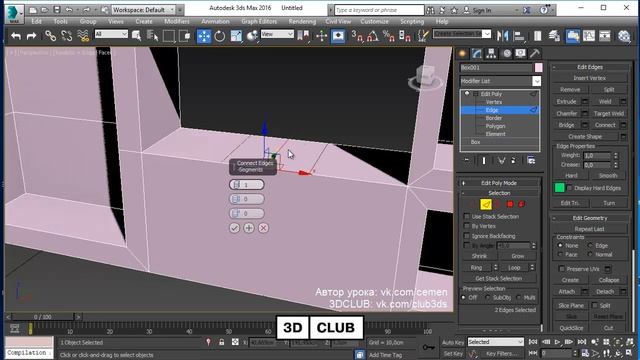Toggle the Percent Snap icon
Image resolution: width=640 pixels, height=360 pixels.
pos(389,36)
